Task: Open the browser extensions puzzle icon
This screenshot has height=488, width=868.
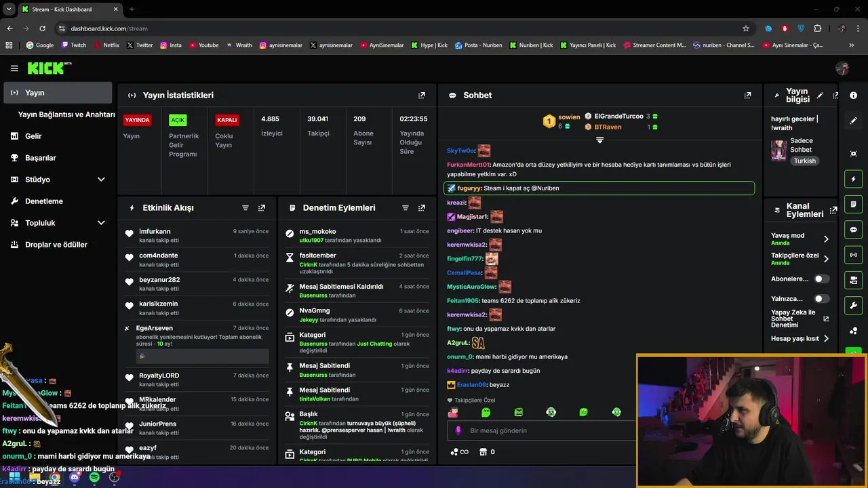Action: click(x=817, y=28)
